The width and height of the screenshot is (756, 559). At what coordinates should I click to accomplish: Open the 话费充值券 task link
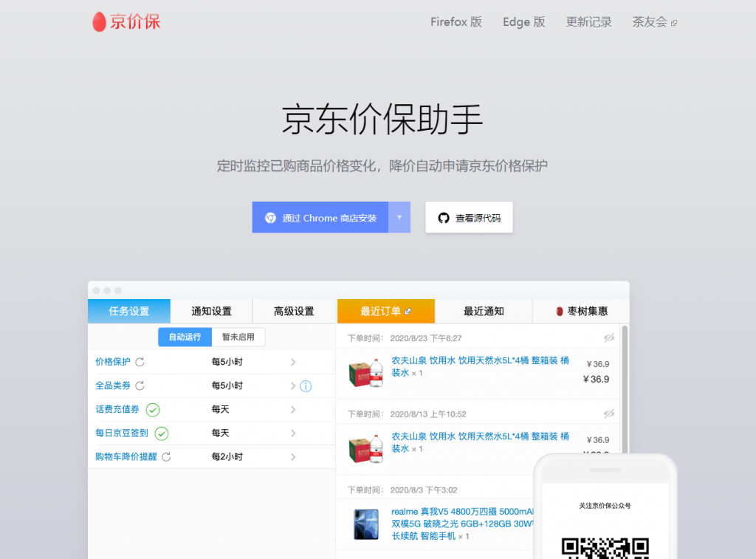pos(117,410)
